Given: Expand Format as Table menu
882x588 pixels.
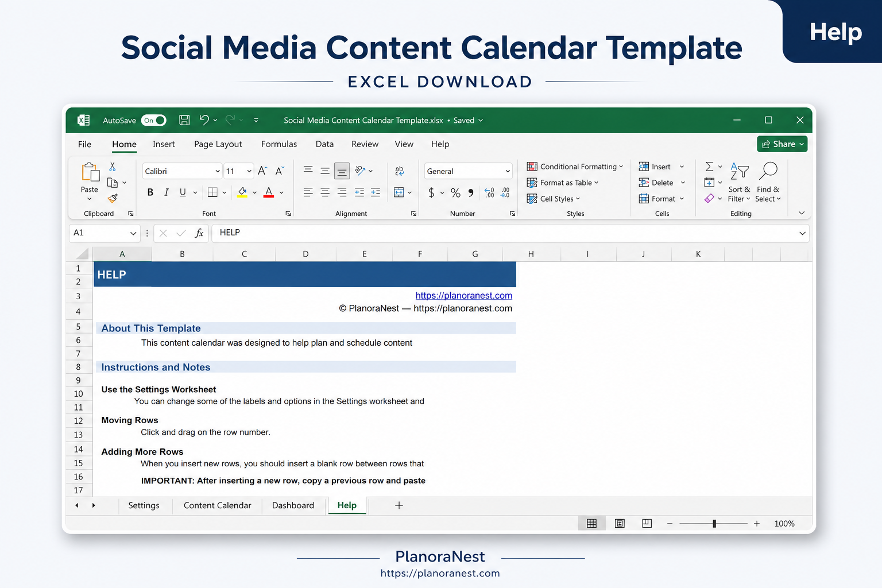Looking at the screenshot, I should (563, 183).
